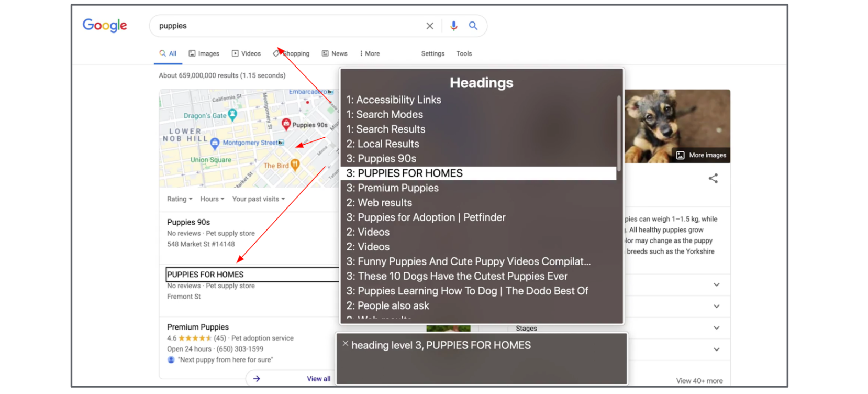868x394 pixels.
Task: Click the Google logo
Action: point(105,25)
